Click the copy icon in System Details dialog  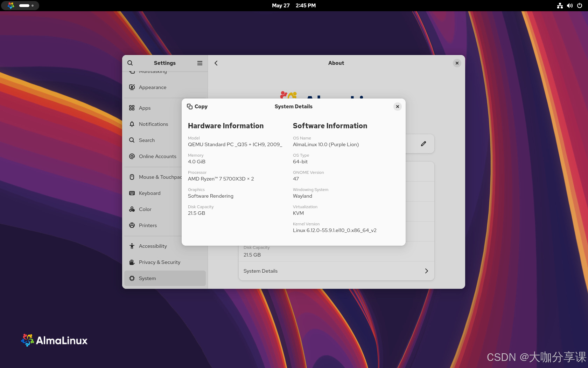(x=190, y=107)
